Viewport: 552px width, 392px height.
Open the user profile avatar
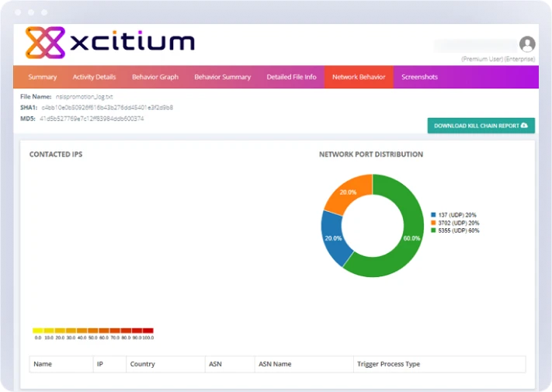(527, 44)
